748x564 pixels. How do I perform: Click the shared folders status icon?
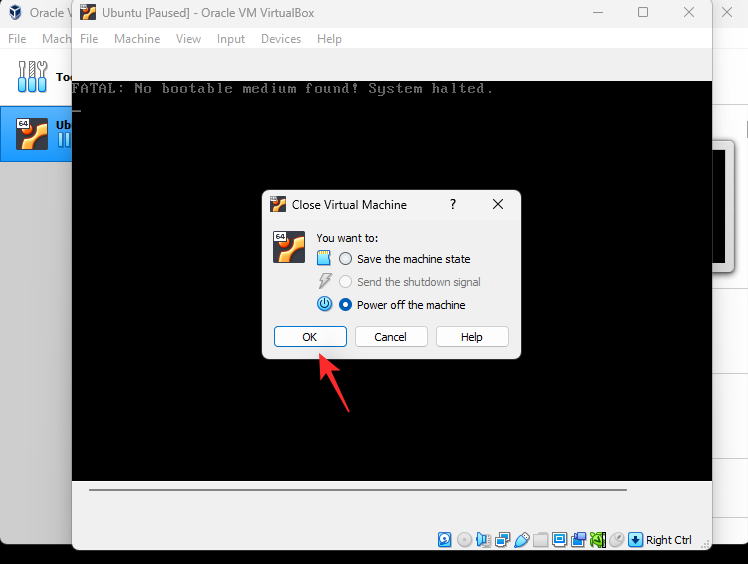[x=540, y=540]
